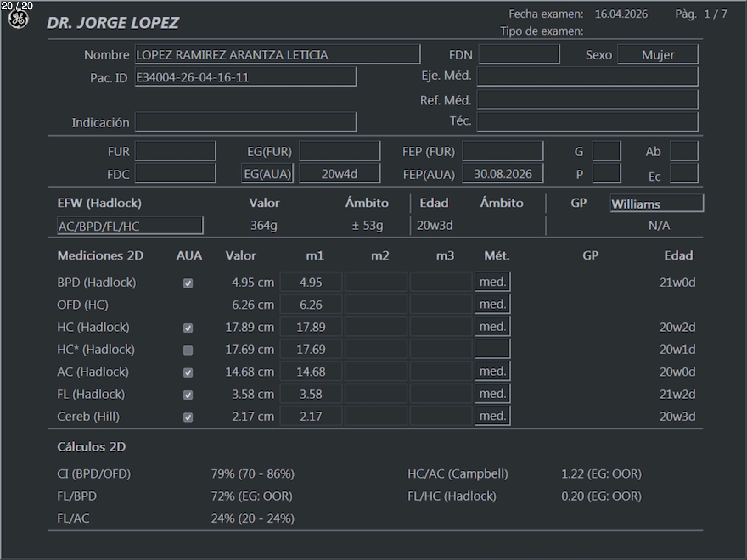Click the empty m2 field for OFD
The image size is (747, 560).
click(x=376, y=305)
